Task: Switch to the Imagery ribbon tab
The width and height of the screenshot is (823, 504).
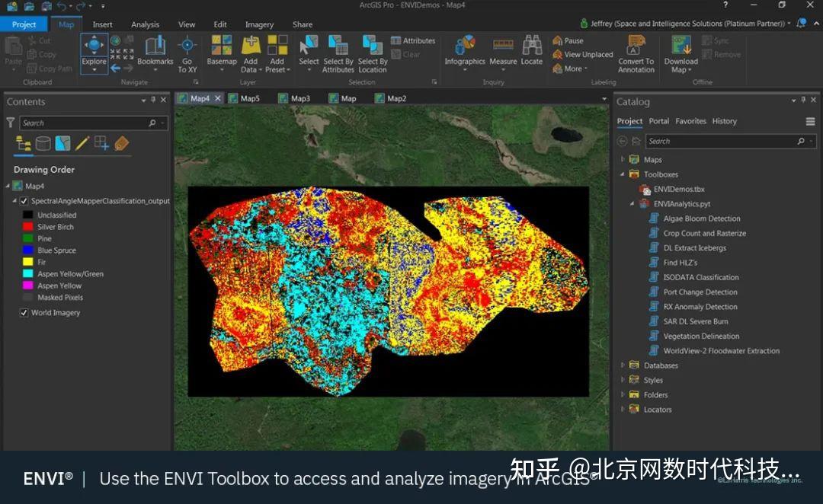Action: 259,24
